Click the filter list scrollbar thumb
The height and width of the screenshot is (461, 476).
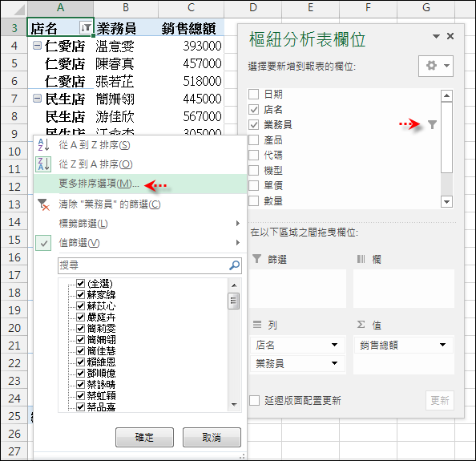tap(233, 301)
